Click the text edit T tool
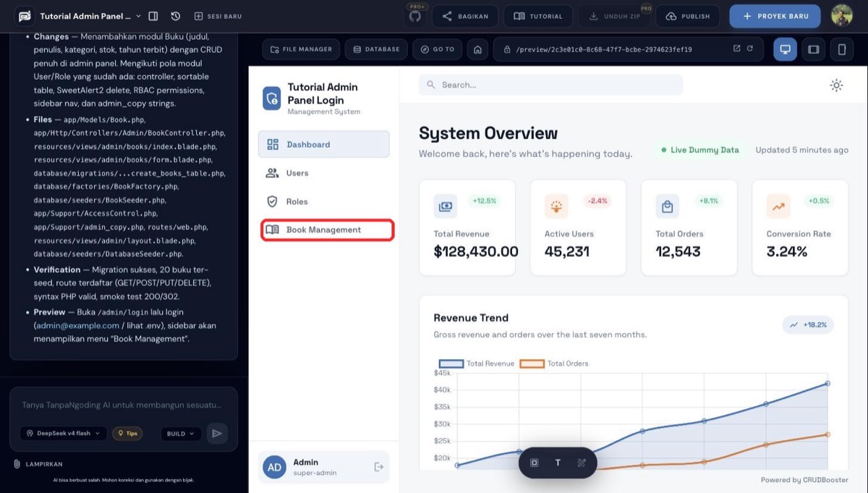The width and height of the screenshot is (868, 493). (558, 463)
